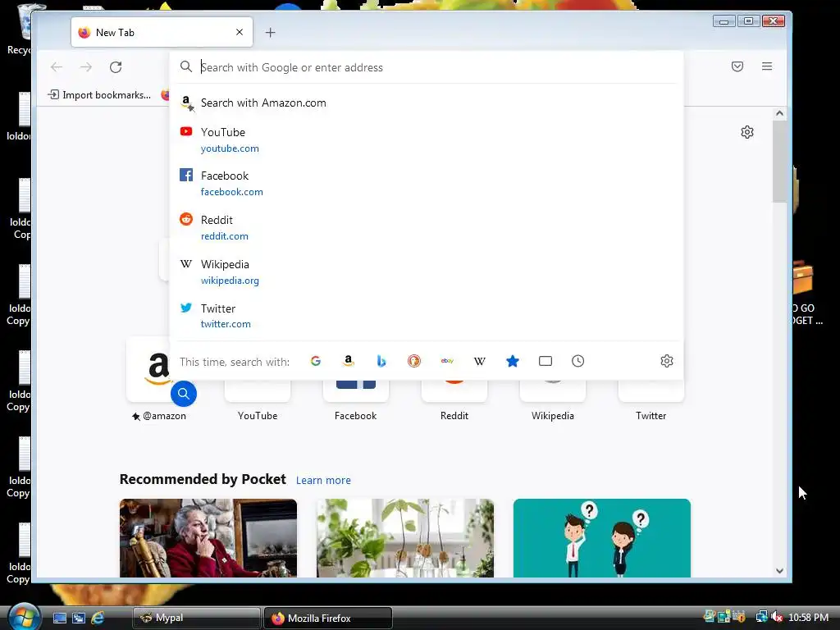840x630 pixels.
Task: Select Wikipedia one-off search icon
Action: (x=480, y=361)
